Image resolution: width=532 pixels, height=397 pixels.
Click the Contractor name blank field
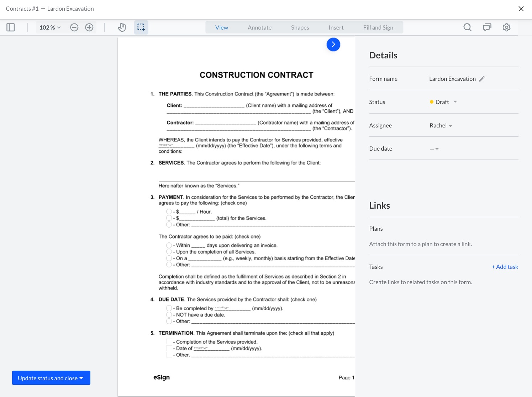pyautogui.click(x=226, y=122)
